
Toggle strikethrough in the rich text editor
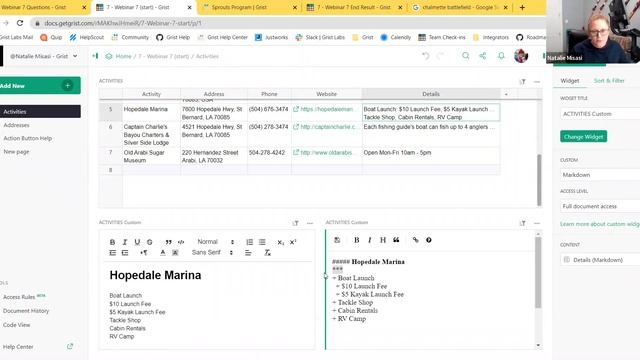pos(150,242)
